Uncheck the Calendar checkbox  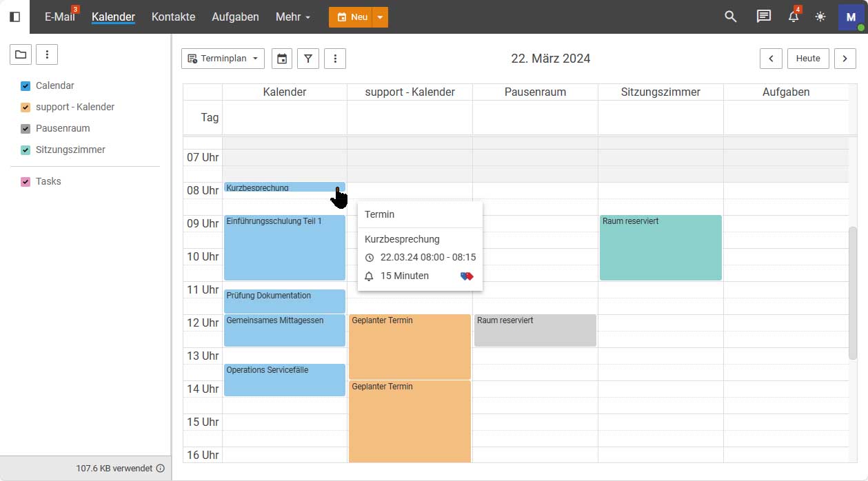click(26, 86)
